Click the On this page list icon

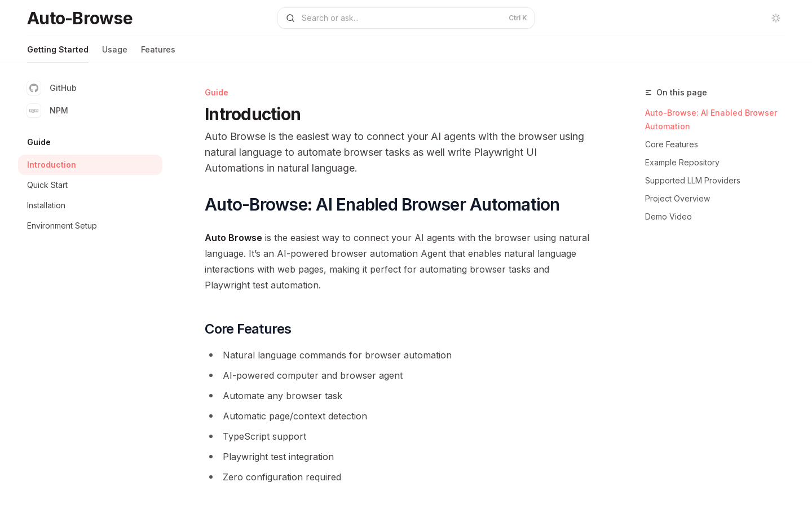648,93
